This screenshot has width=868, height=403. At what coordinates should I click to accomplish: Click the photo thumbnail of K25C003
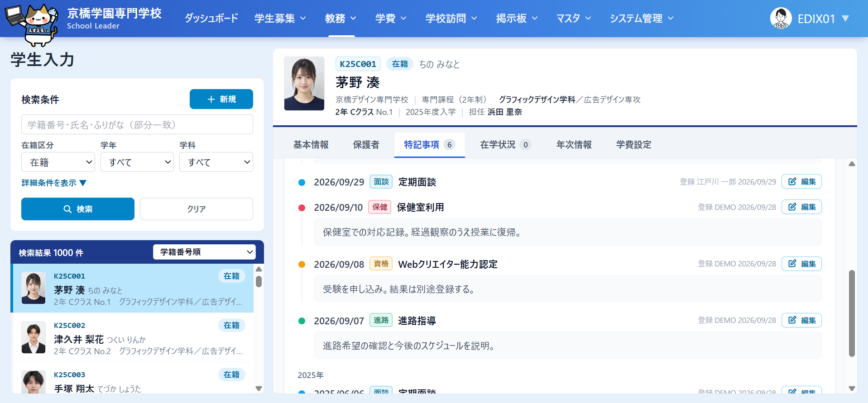34,382
